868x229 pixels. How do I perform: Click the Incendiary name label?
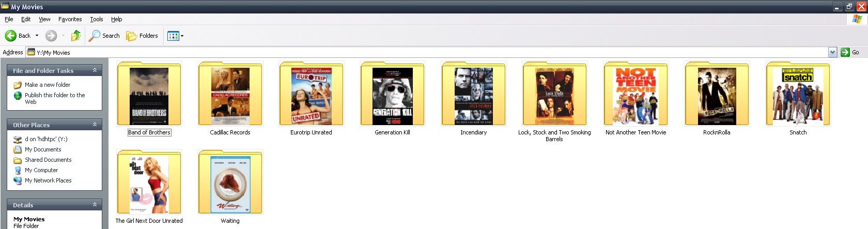tap(473, 132)
